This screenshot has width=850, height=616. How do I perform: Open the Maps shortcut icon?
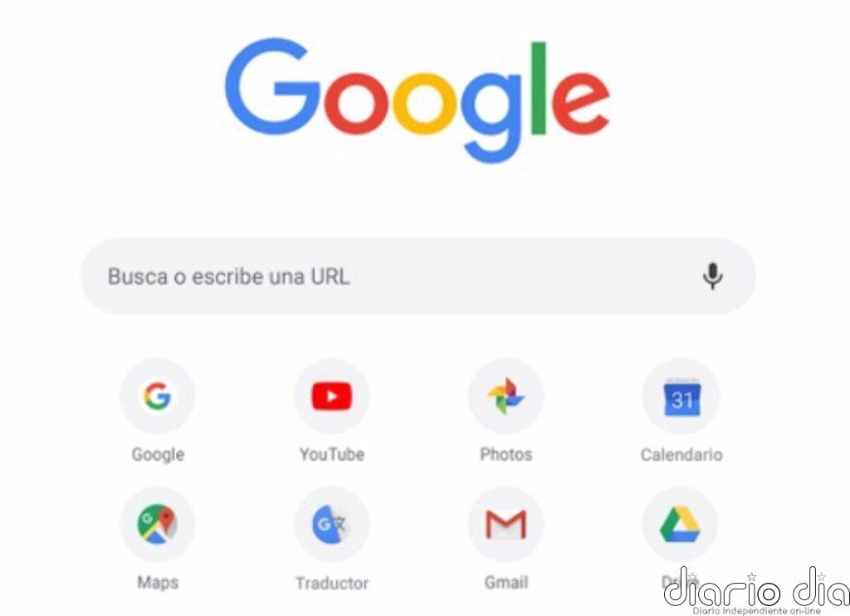pos(157,524)
